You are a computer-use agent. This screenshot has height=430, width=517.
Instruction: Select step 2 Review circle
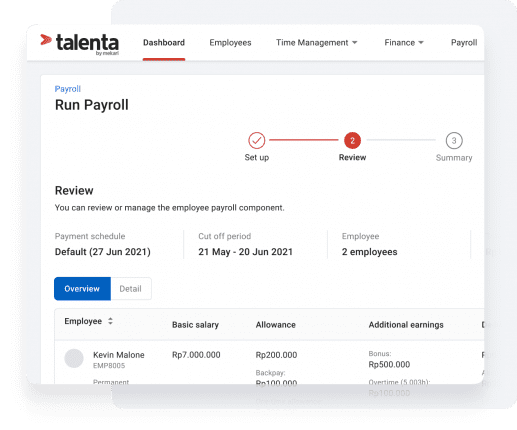352,140
